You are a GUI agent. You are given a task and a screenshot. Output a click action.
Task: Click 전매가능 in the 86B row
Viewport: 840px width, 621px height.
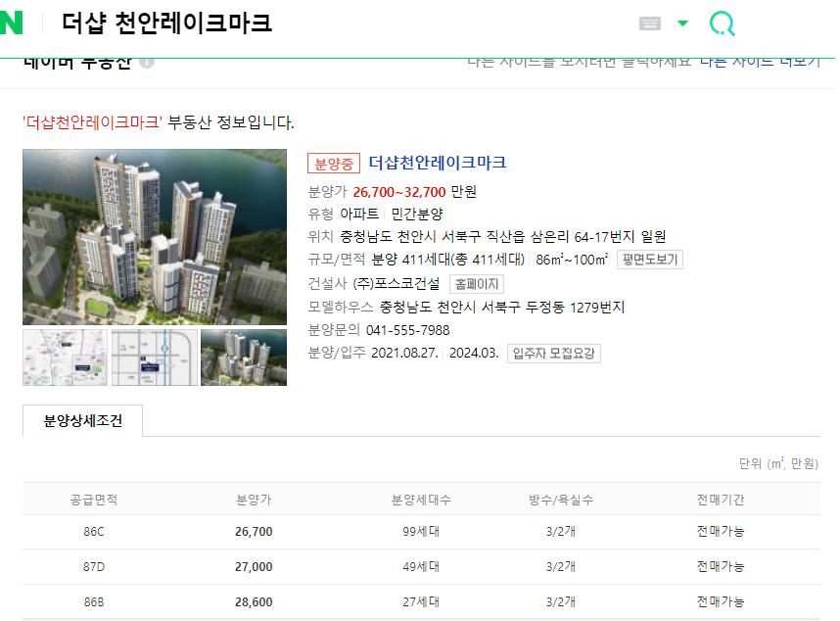coord(720,602)
